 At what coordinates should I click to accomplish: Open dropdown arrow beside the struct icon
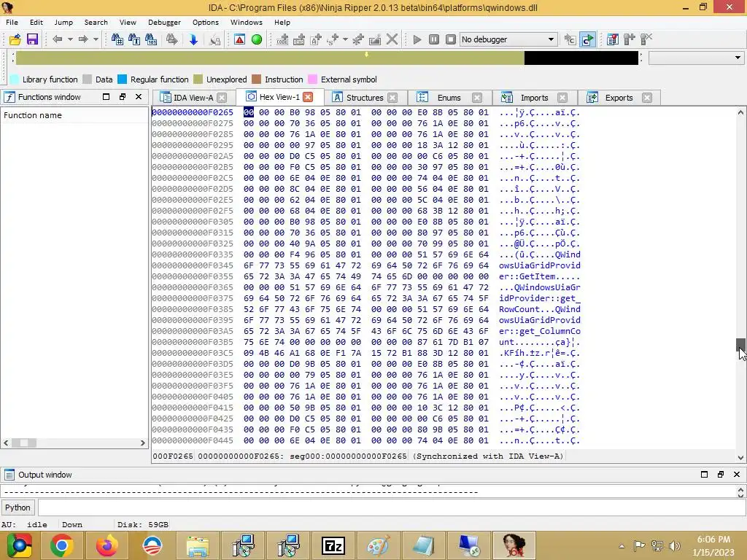click(345, 39)
